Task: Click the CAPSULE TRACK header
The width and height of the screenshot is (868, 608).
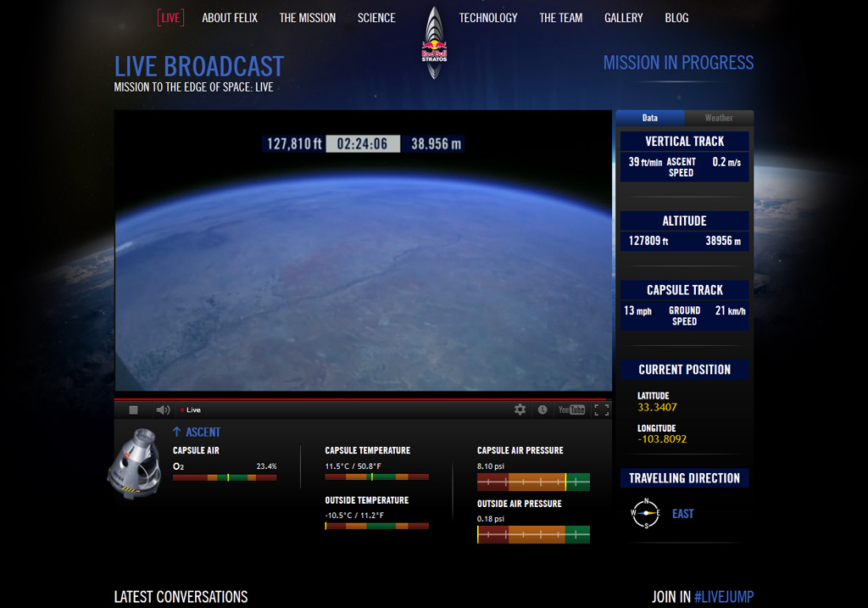Action: [685, 290]
